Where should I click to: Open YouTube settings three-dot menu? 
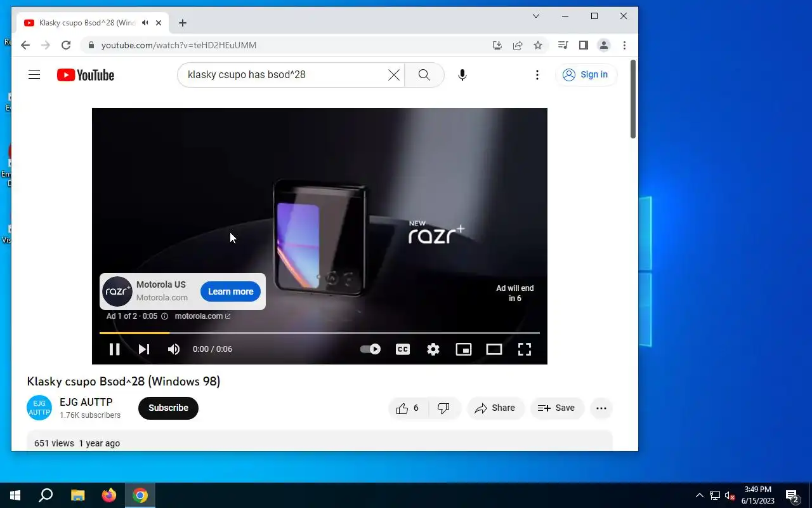point(537,75)
